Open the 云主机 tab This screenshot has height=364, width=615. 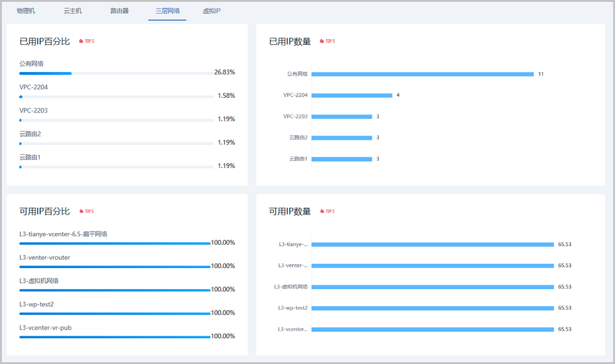[73, 11]
